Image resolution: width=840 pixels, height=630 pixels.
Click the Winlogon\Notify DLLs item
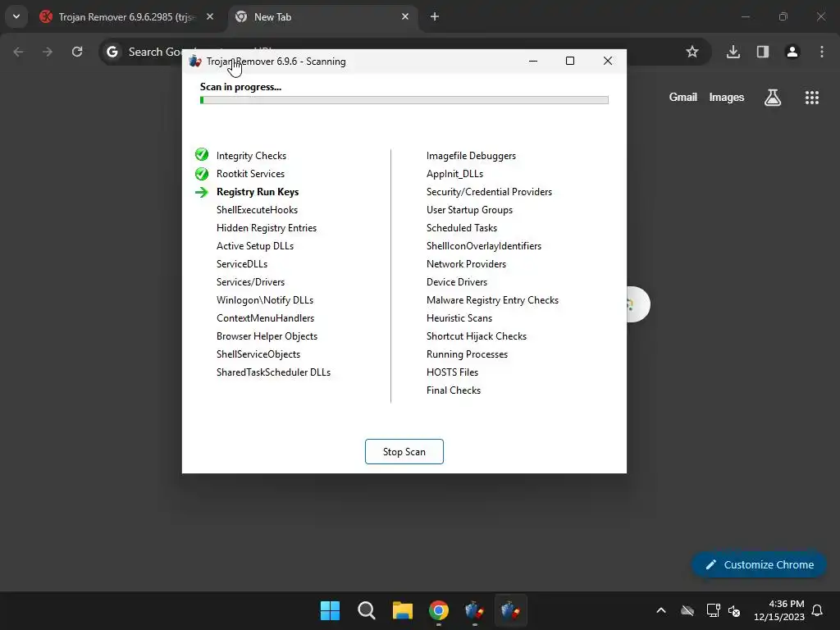point(265,300)
